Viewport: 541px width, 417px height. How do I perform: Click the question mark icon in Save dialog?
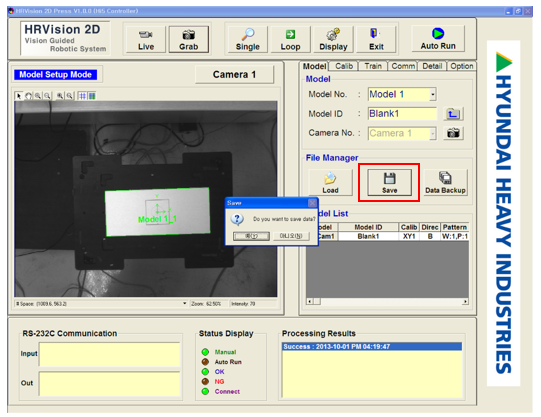point(237,219)
